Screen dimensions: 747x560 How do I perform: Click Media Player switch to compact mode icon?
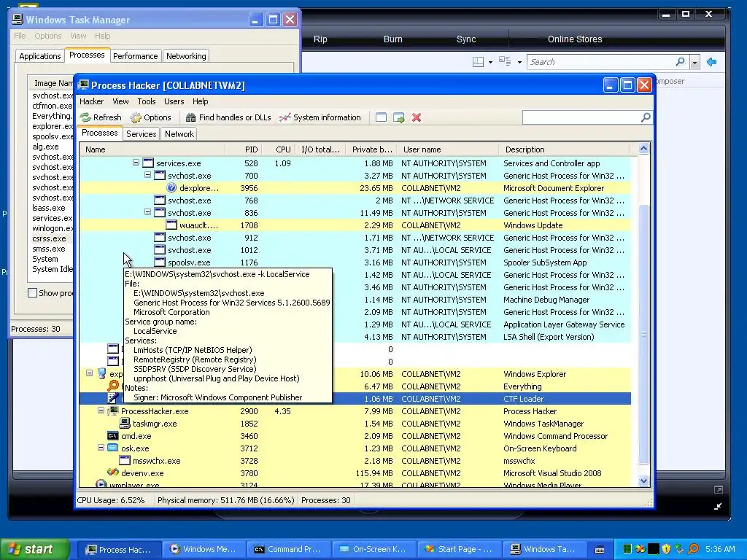point(718,506)
